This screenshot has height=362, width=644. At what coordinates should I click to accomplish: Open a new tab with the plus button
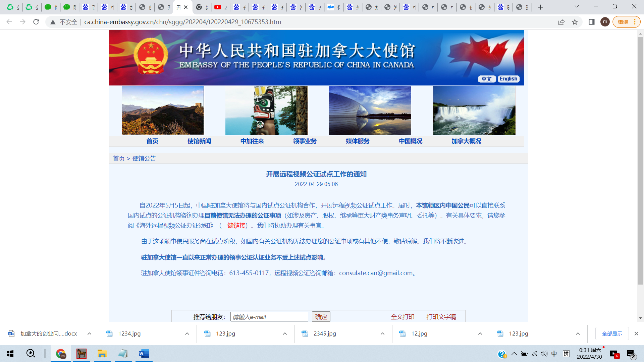pyautogui.click(x=540, y=7)
